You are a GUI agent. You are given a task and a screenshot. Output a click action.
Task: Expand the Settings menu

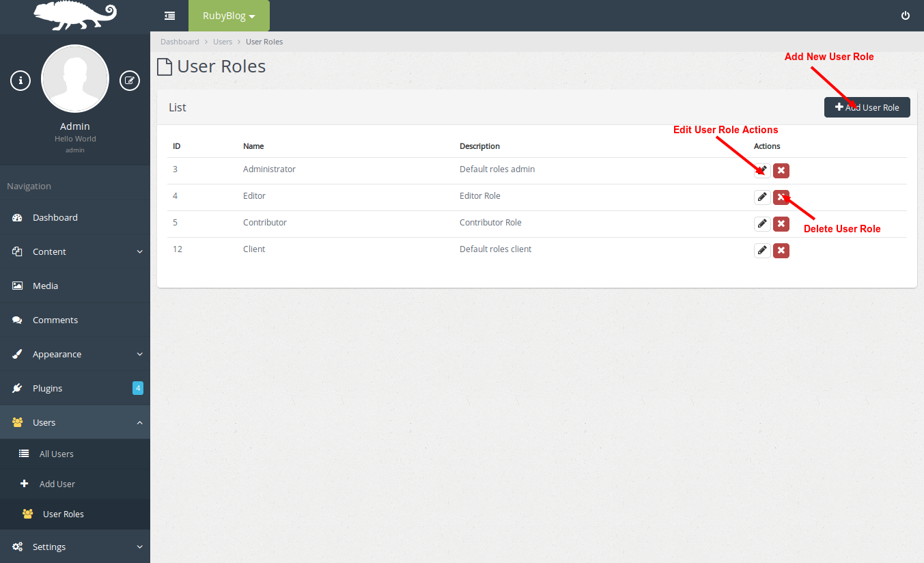pos(75,547)
